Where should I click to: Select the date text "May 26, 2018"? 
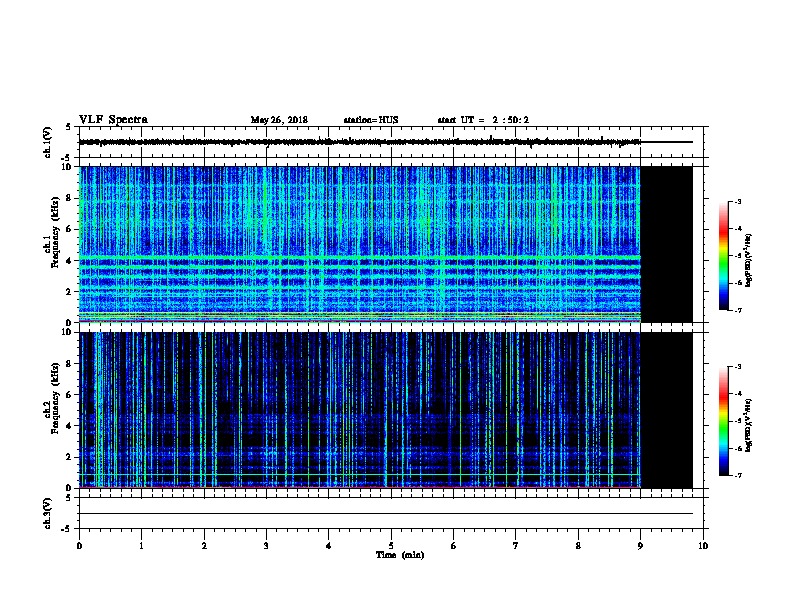tap(279, 120)
